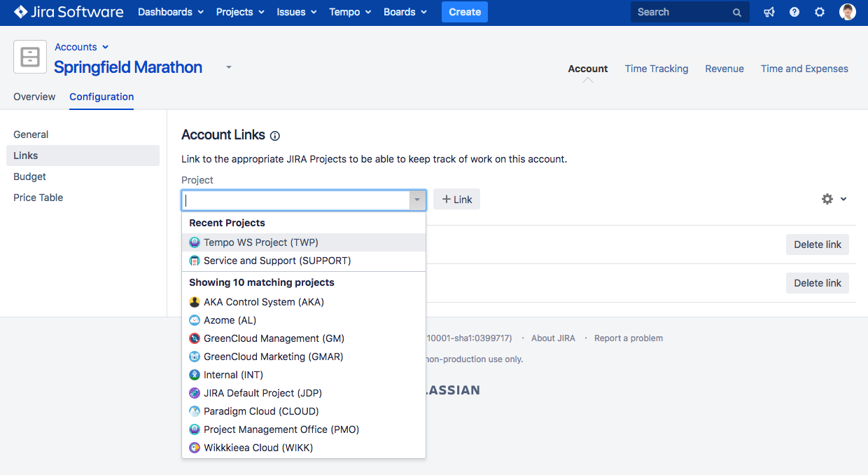
Task: Click the Account Links info icon
Action: pyautogui.click(x=275, y=136)
